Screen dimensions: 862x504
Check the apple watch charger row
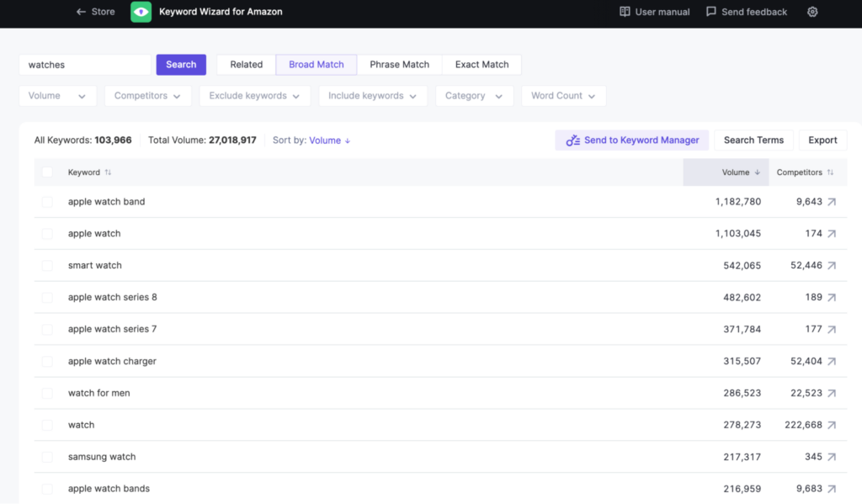click(47, 361)
